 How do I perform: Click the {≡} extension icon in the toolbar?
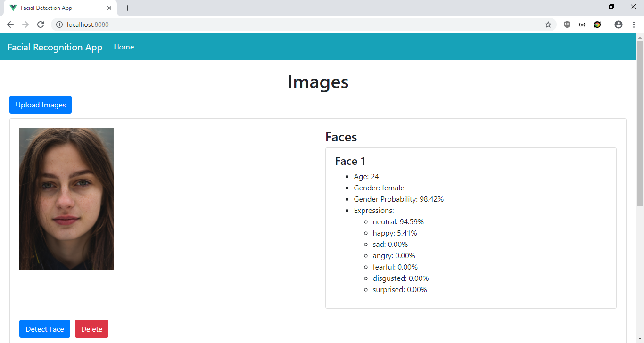(x=582, y=24)
